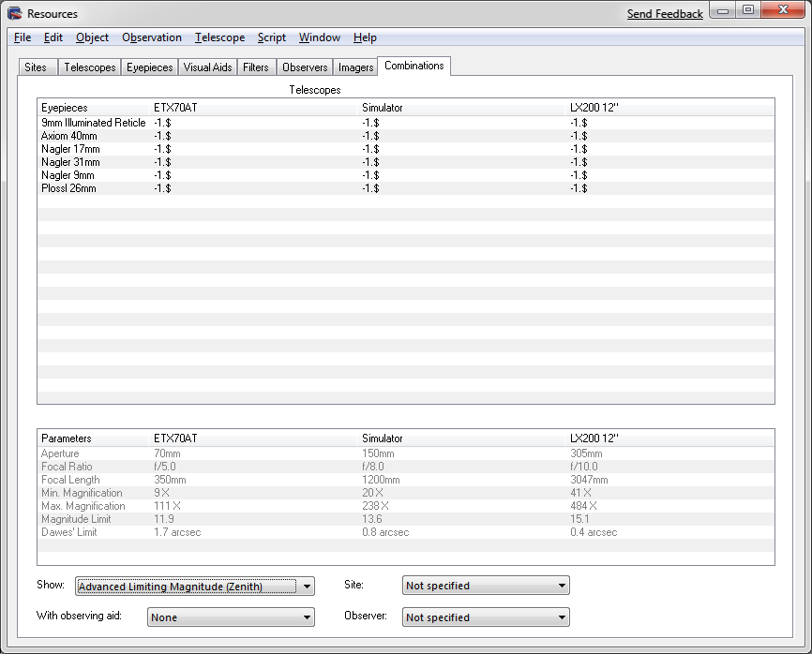Open the Site dropdown
The height and width of the screenshot is (654, 812).
click(x=486, y=586)
